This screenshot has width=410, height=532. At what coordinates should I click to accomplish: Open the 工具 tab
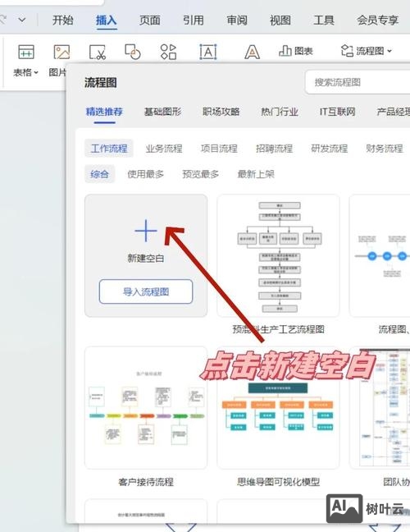pos(324,21)
